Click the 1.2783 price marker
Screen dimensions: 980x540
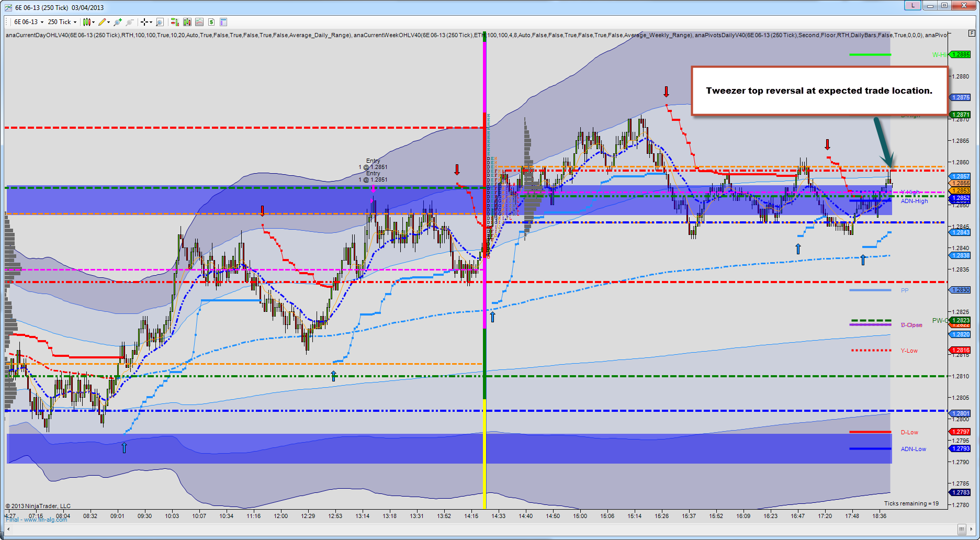tap(961, 492)
